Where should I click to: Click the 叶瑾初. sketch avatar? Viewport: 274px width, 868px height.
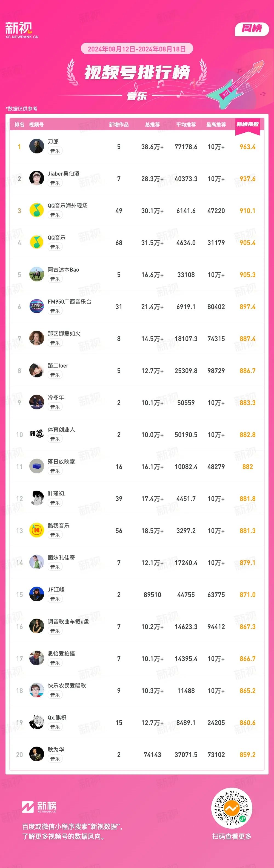pos(36,498)
